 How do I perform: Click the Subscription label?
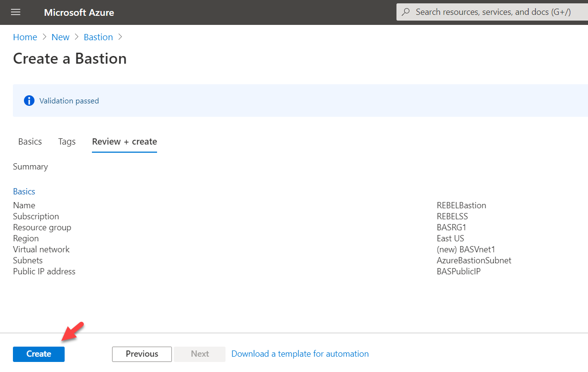click(36, 216)
